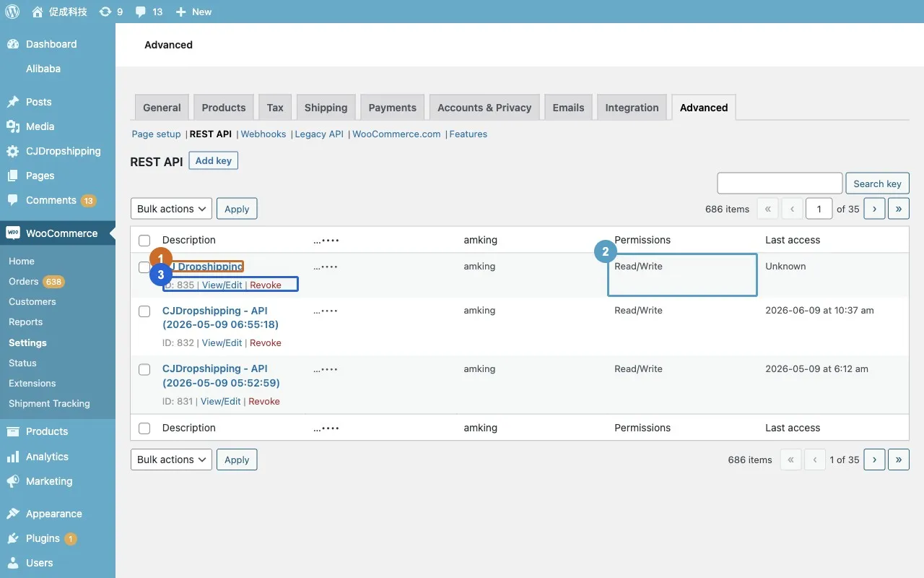The height and width of the screenshot is (578, 924).
Task: Click the home icon beside site name
Action: 38,12
